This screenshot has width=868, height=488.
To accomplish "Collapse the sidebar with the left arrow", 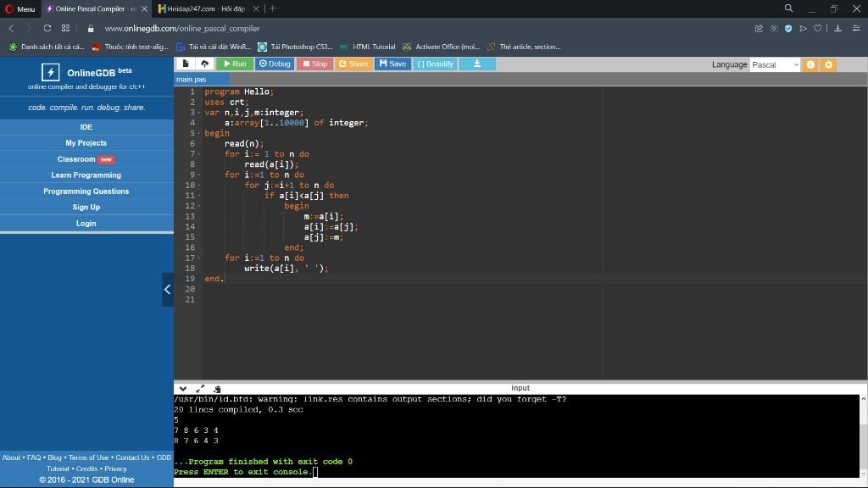I will coord(167,290).
